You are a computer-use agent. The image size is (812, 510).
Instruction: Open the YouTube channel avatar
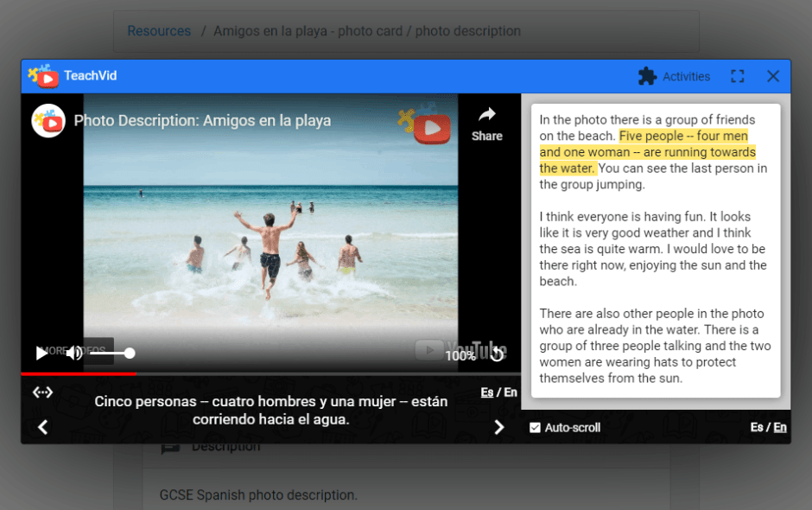tap(48, 121)
